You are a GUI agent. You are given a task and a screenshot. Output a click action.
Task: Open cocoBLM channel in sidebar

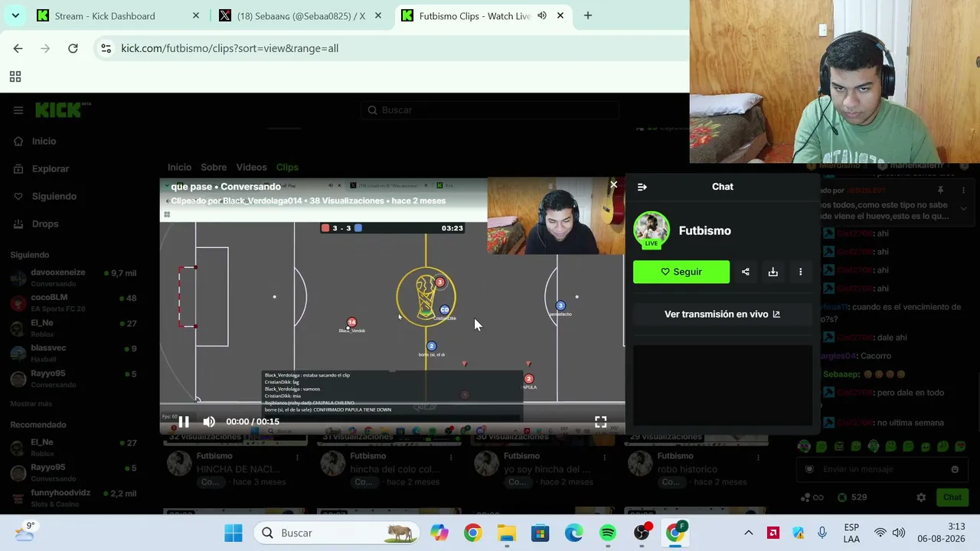pos(73,302)
